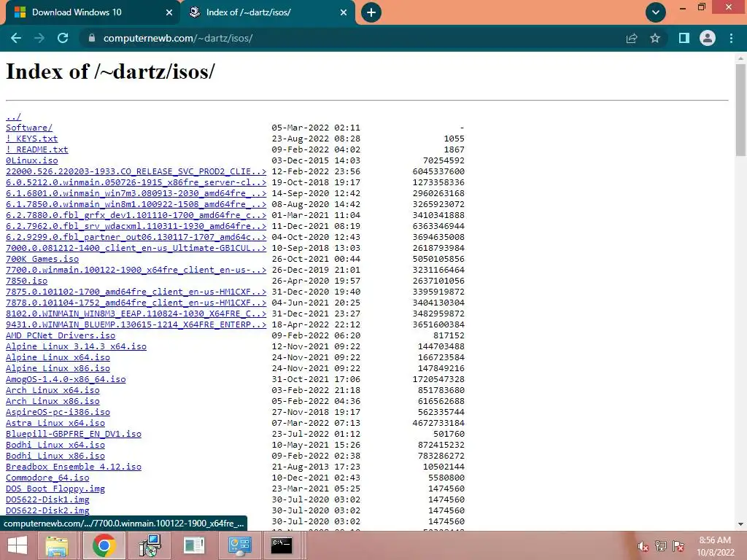Download AMD_PCNet_Drivers.iso
The image size is (747, 560).
61,335
